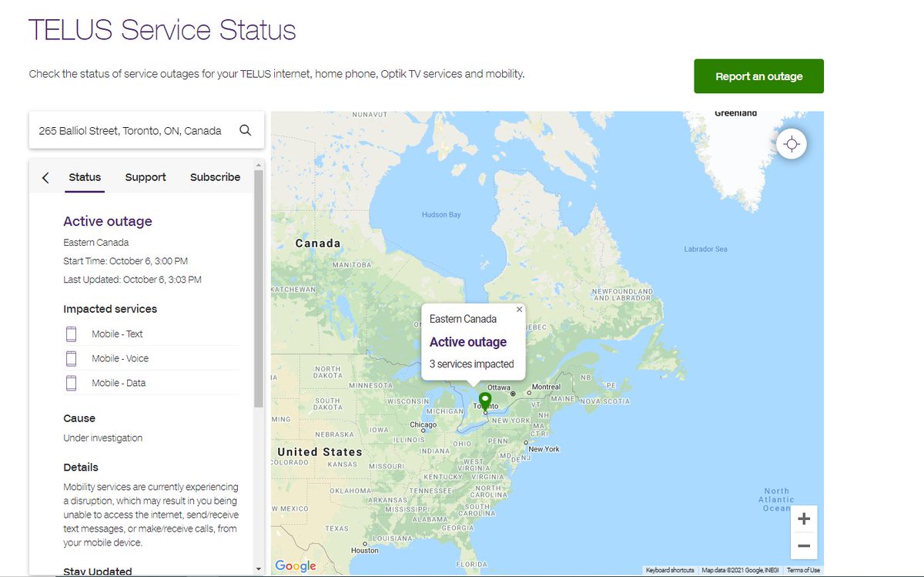Click the New York city label on map
924x577 pixels.
click(x=544, y=449)
